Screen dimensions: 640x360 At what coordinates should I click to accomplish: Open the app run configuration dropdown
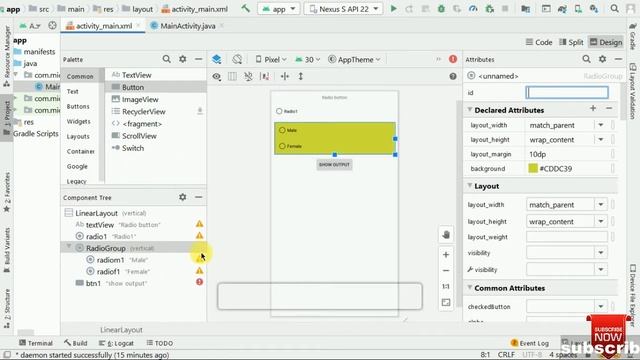pyautogui.click(x=279, y=9)
